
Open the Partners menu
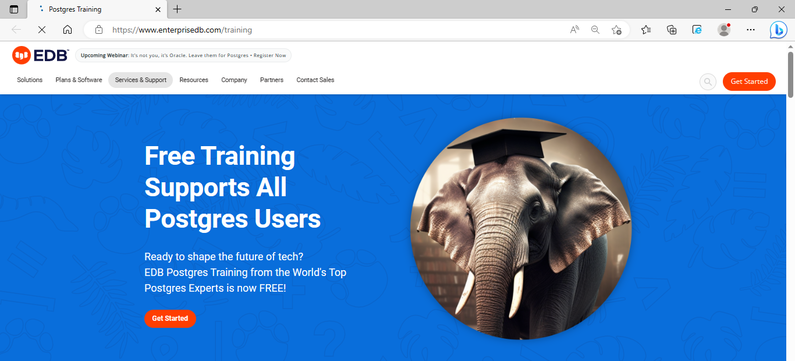click(x=272, y=80)
